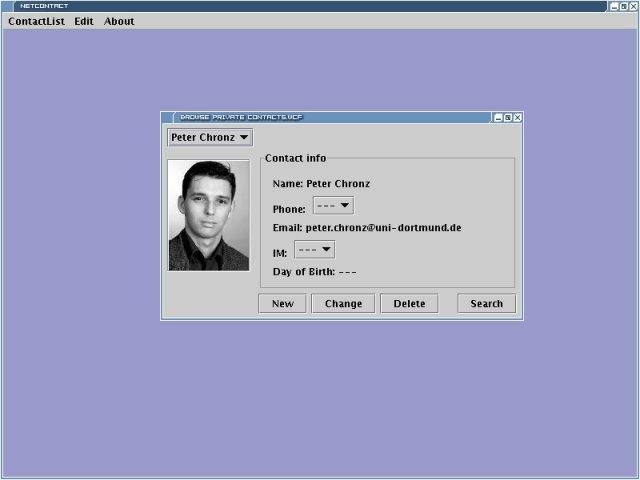
Task: Click the 'Name: Peter Chronz' text
Action: 321,184
